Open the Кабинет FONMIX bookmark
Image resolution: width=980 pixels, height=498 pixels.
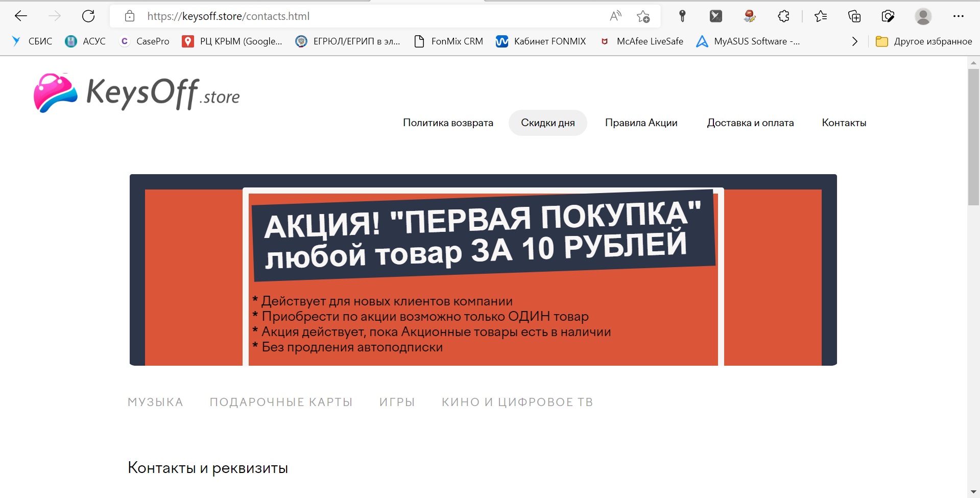pos(541,41)
